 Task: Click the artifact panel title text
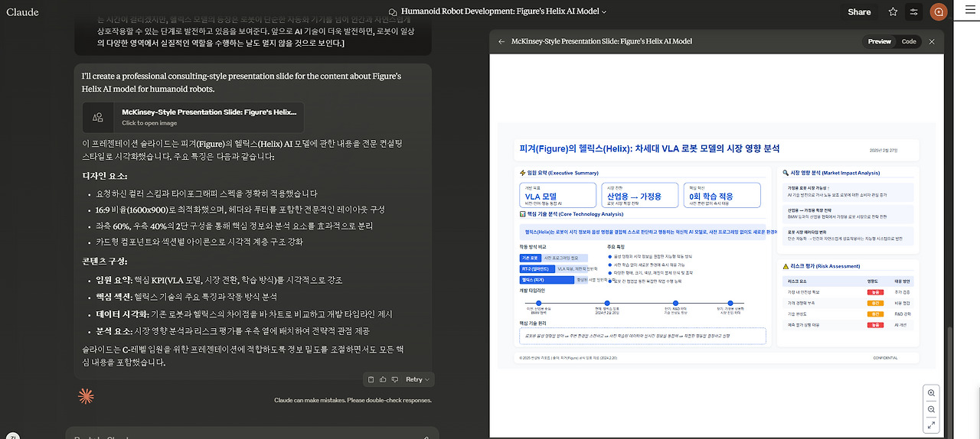(x=601, y=41)
